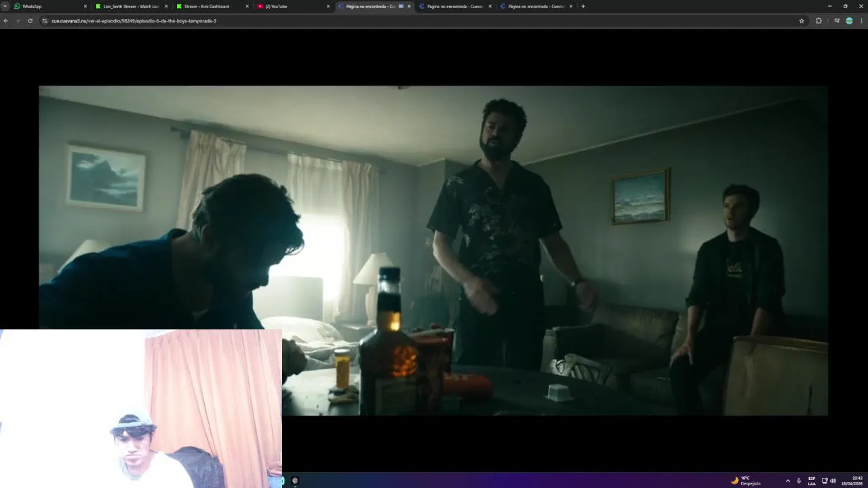Open the clock showing 22:42

(x=852, y=481)
